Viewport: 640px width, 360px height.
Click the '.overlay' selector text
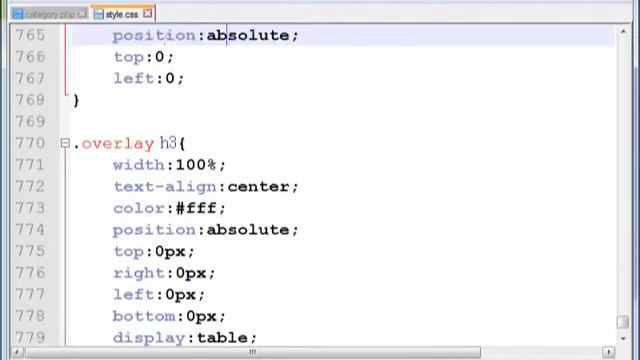point(113,144)
